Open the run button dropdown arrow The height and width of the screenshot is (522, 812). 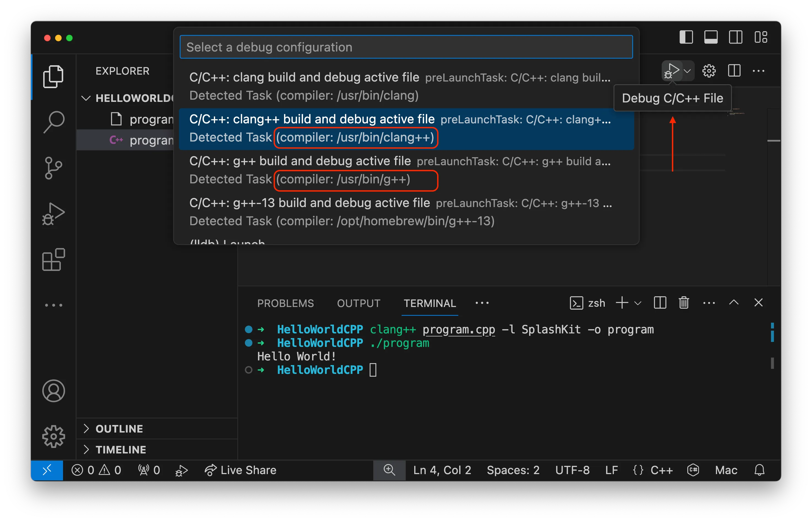[x=687, y=71]
